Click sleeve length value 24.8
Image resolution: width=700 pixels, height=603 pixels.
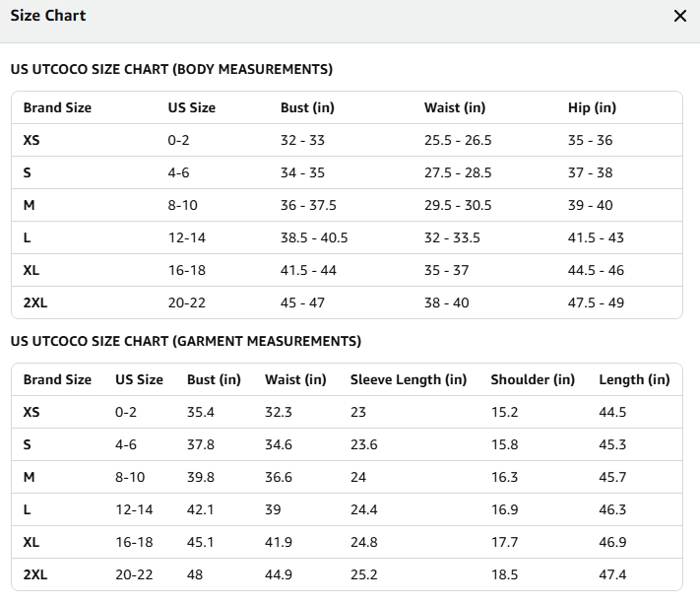364,542
